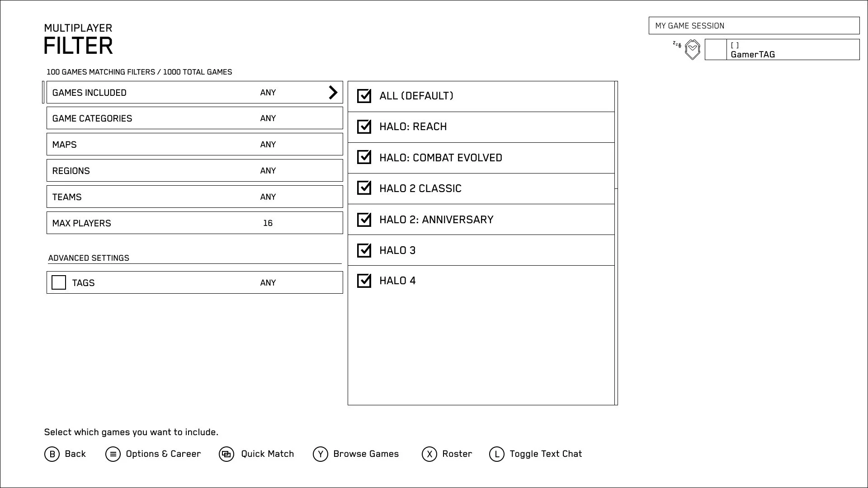Click the Quick Match label
This screenshot has width=868, height=488.
(268, 454)
